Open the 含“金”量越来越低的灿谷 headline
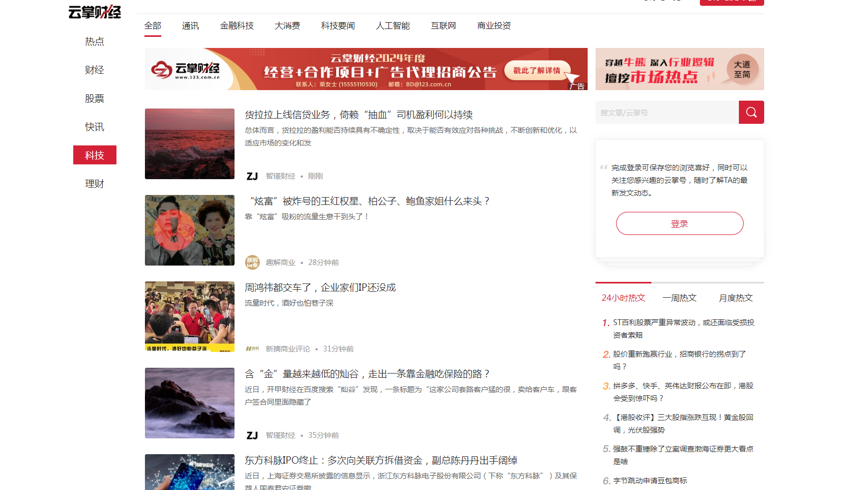 [368, 374]
